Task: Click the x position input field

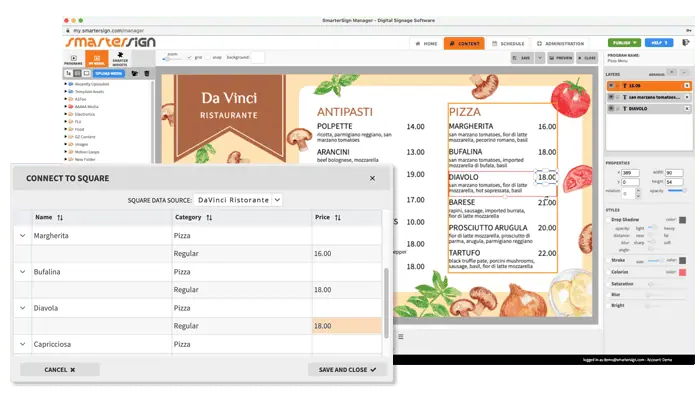Action: [x=630, y=173]
